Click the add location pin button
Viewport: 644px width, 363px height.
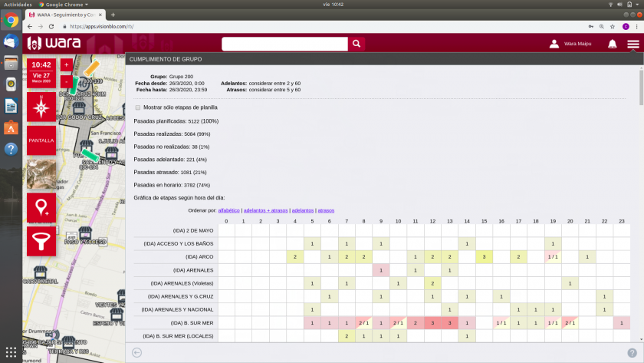[x=41, y=207]
